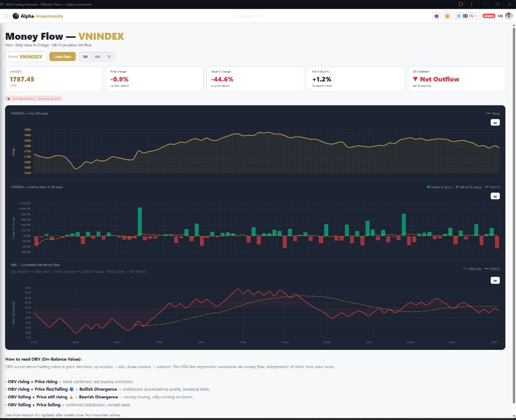Open the browser extensions puzzle icon
Image resolution: width=516 pixels, height=420 pixels.
461,4
